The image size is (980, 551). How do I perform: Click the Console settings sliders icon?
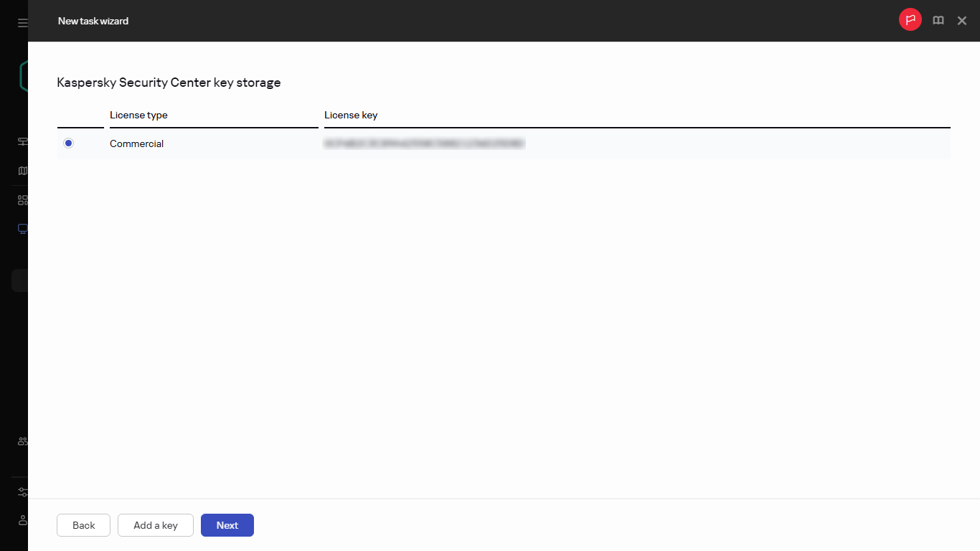(x=22, y=491)
